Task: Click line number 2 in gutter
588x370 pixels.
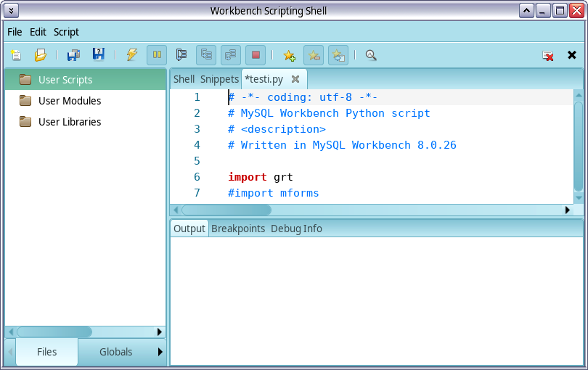Action: 197,113
